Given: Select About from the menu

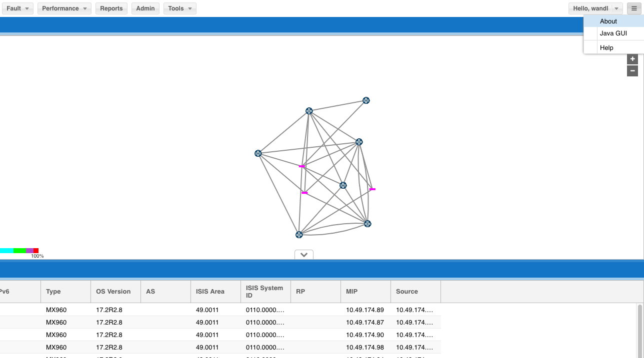Looking at the screenshot, I should [608, 21].
